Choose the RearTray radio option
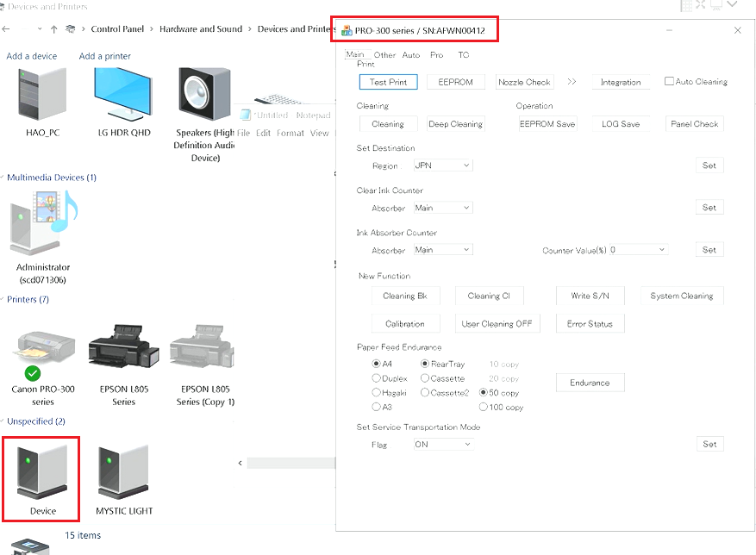 [425, 364]
